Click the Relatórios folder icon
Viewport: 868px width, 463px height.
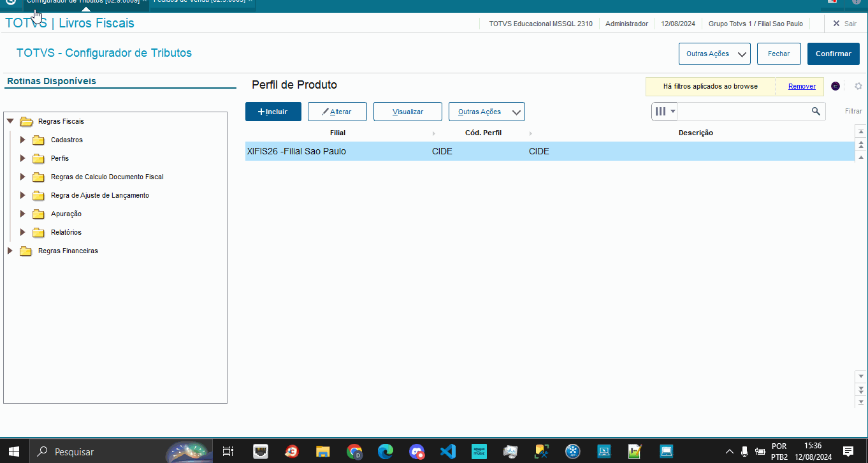coord(39,232)
